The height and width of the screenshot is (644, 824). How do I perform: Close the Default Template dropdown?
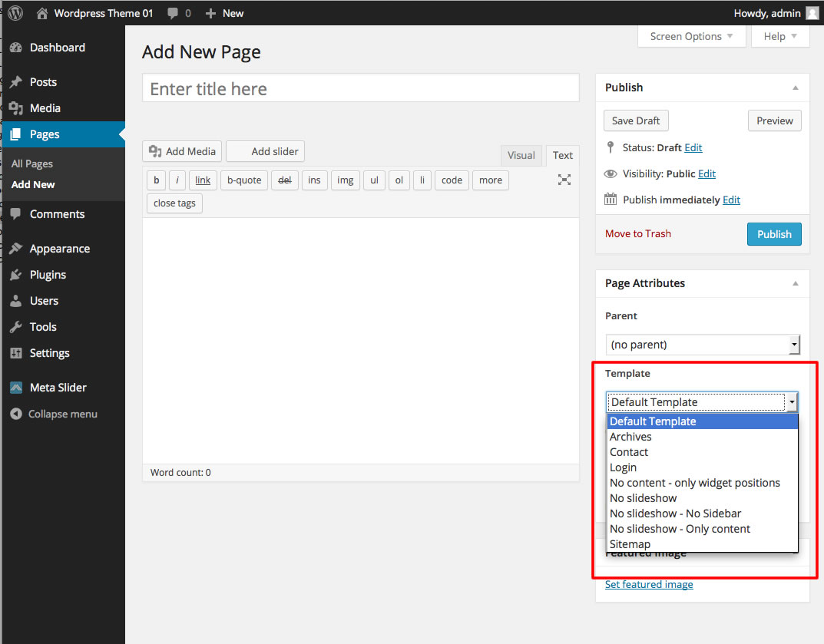pyautogui.click(x=702, y=402)
